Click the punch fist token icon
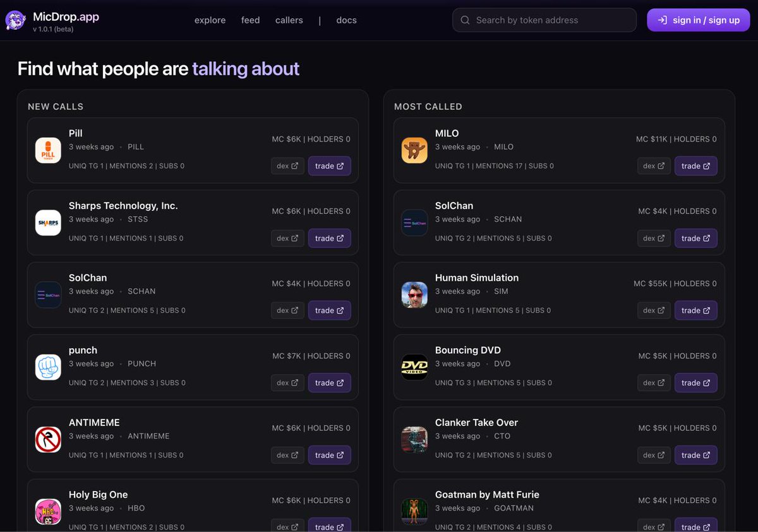This screenshot has width=758, height=532. (x=48, y=367)
